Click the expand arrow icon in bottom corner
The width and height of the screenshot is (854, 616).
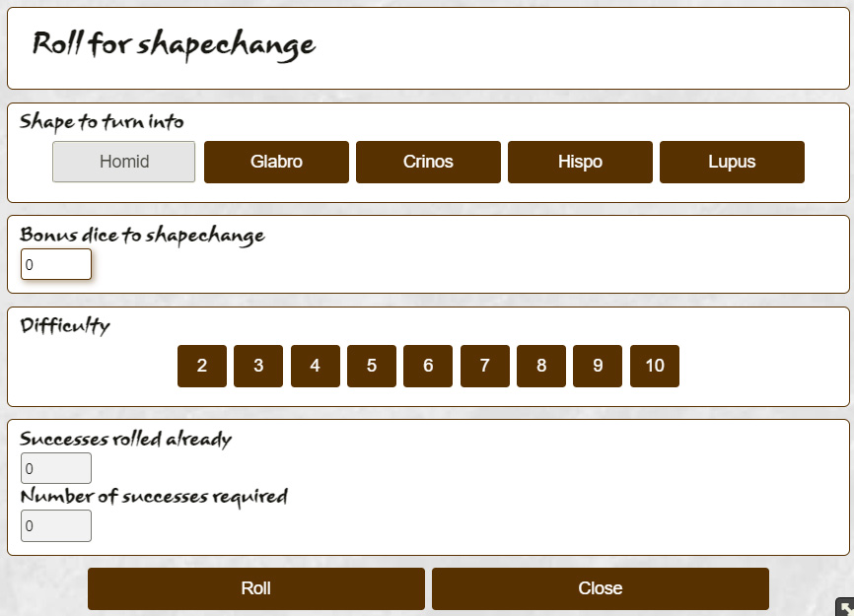(845, 607)
